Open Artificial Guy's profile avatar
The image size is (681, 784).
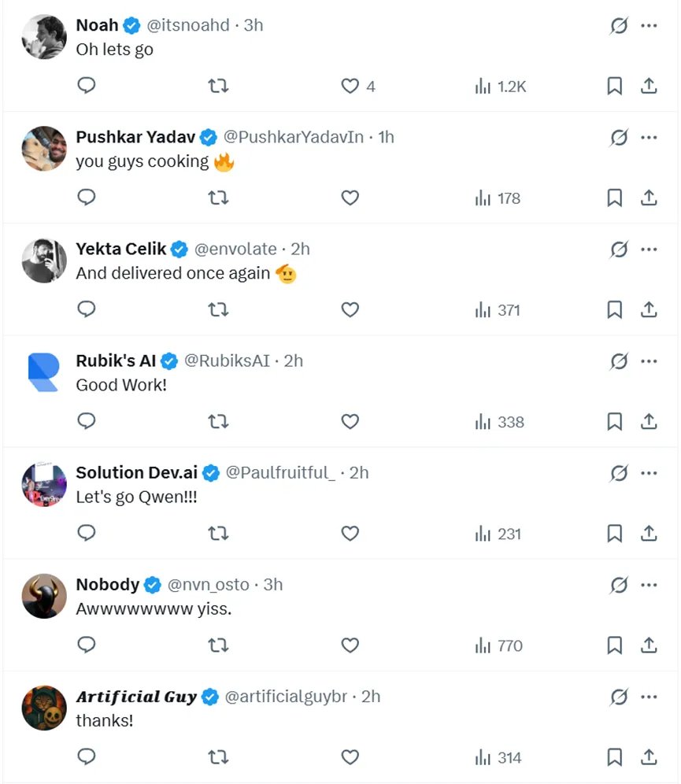coord(43,708)
